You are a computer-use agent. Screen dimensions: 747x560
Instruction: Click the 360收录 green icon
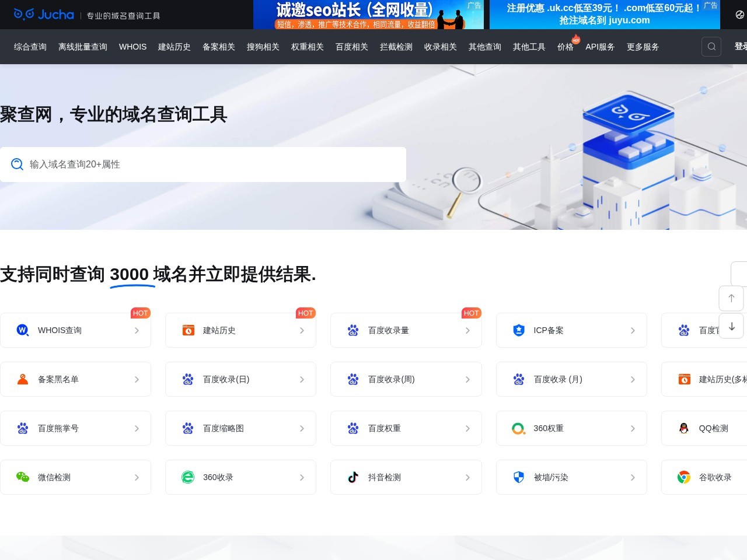click(187, 477)
